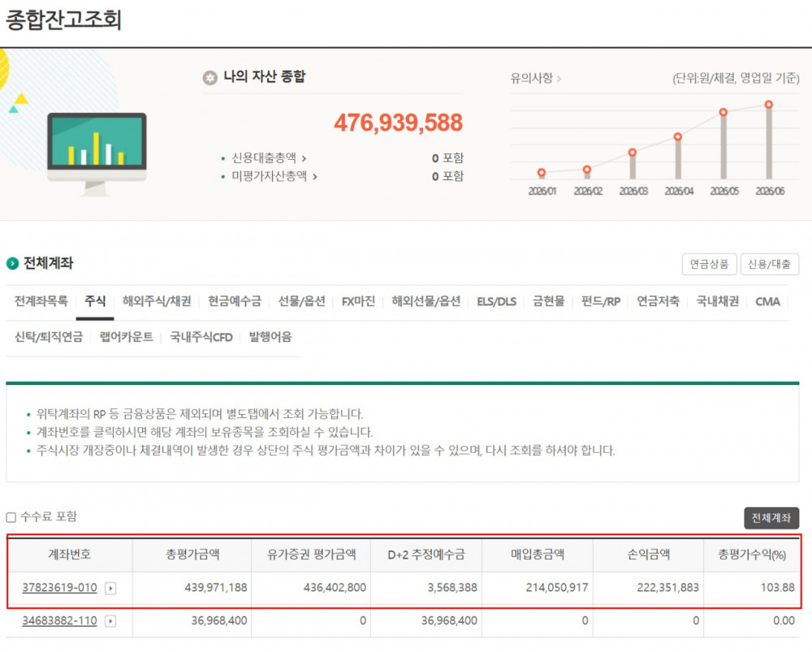
Task: Click the arrow icon next to account 37823619-010
Action: pos(110,588)
